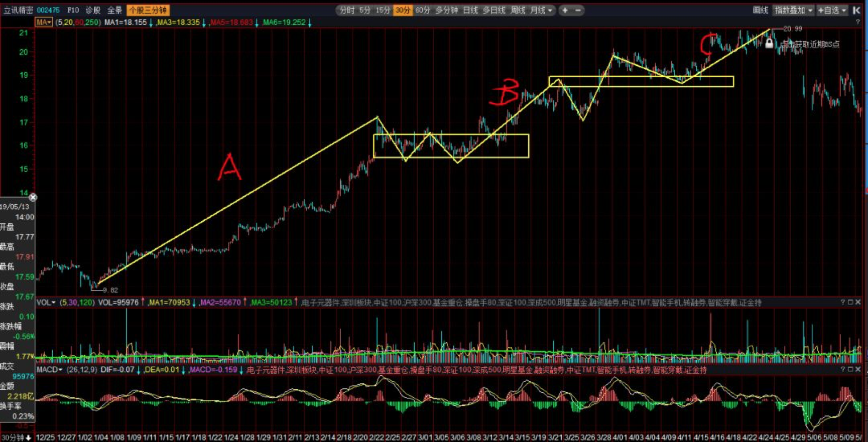Open the F10 company info
This screenshot has height=442, width=868.
73,10
